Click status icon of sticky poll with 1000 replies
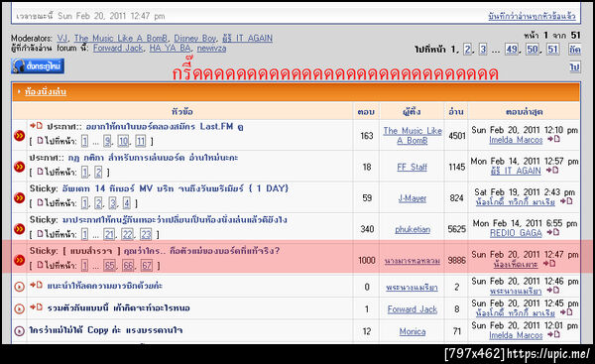The width and height of the screenshot is (595, 364). 20,260
